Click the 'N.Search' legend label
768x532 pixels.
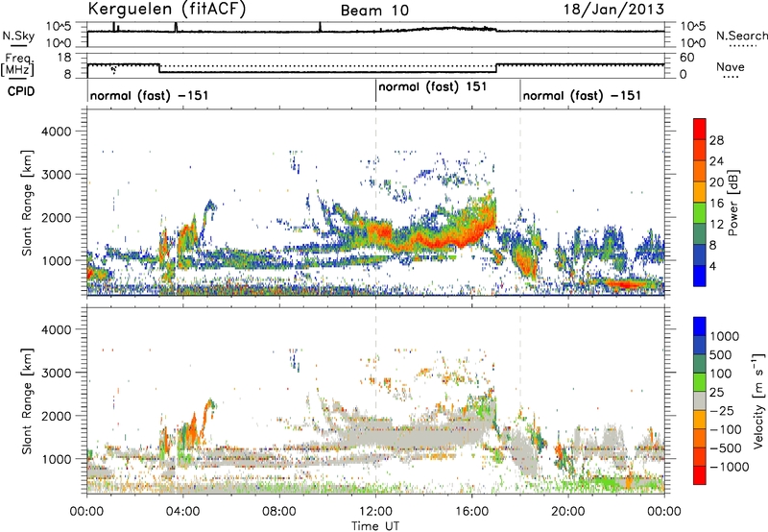pos(741,36)
